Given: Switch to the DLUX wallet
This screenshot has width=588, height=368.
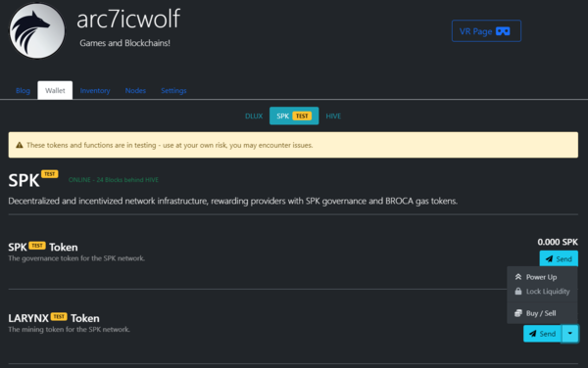Looking at the screenshot, I should point(254,116).
